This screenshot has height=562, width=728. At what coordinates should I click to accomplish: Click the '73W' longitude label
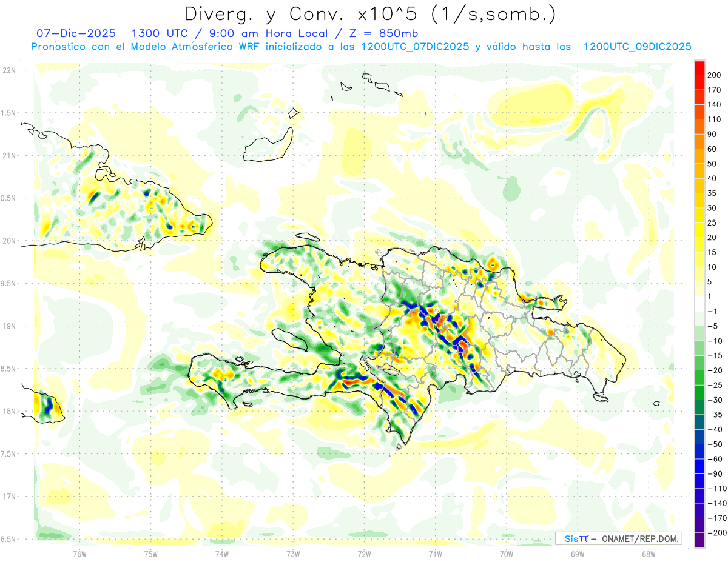293,554
